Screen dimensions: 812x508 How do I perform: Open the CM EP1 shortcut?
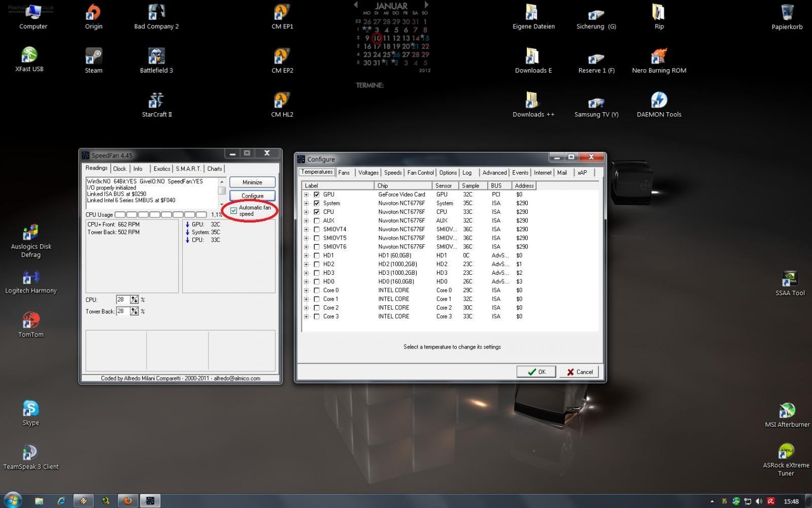(x=282, y=16)
